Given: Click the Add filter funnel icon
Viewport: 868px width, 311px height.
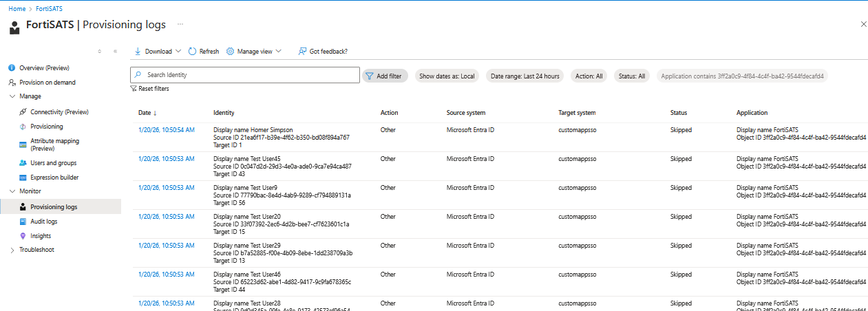Looking at the screenshot, I should click(370, 76).
